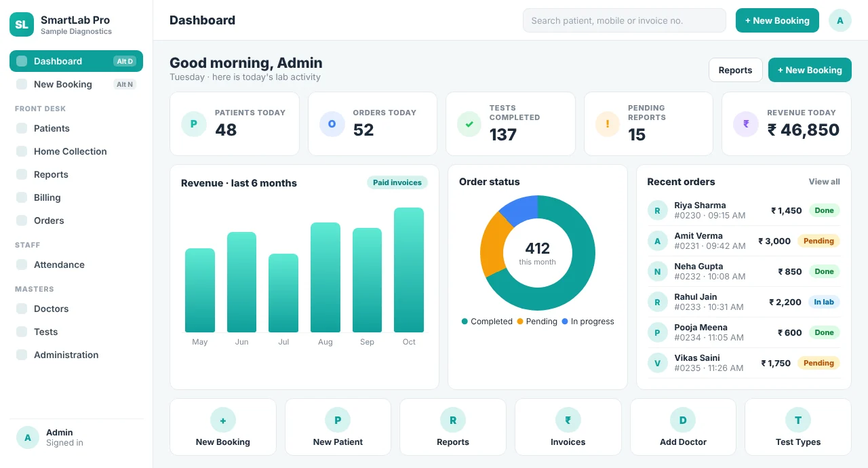This screenshot has height=468, width=868.
Task: Click Amit Verma's avatar in recent orders
Action: (657, 241)
